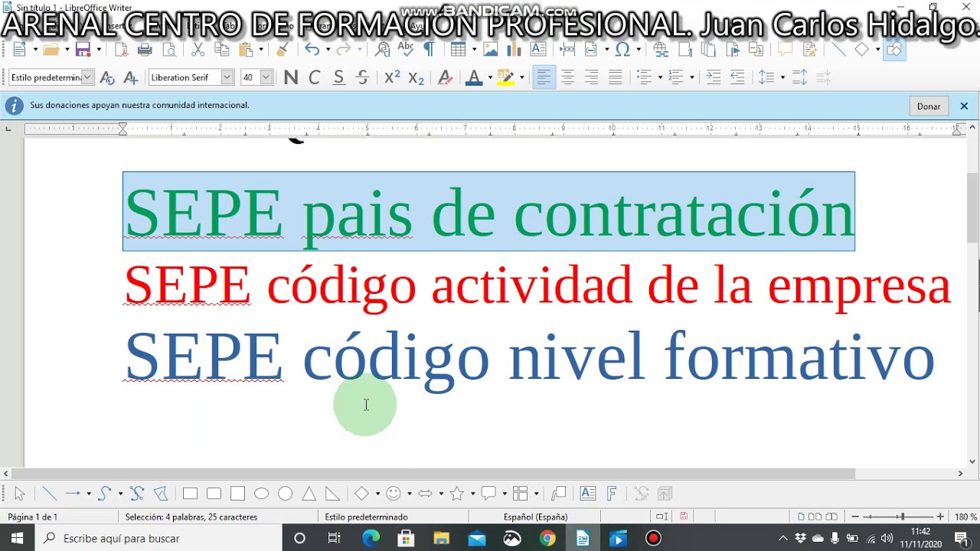The image size is (980, 551).
Task: Click New Style from Selection icon
Action: pos(131,77)
